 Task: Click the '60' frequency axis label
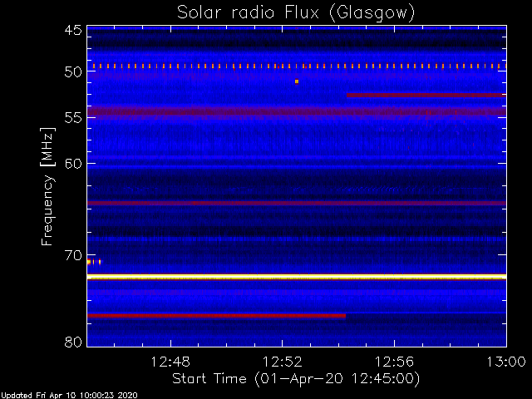(x=73, y=164)
